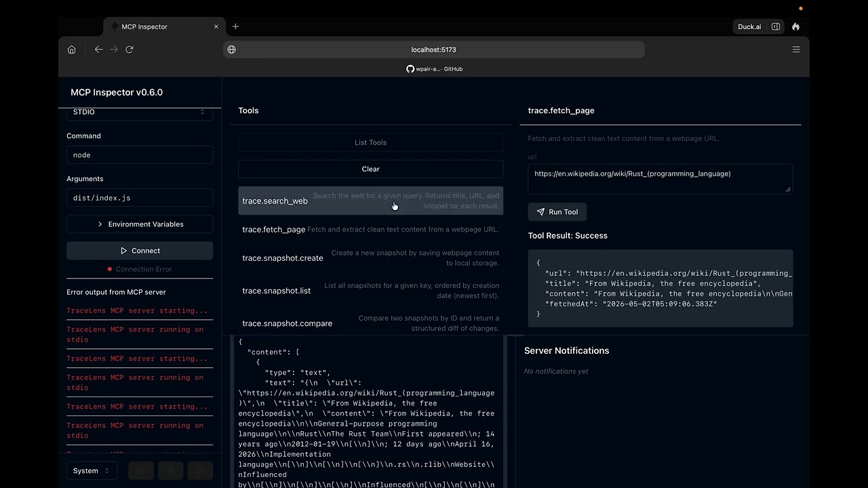Click the fetchedAt timestamp line in result
The height and width of the screenshot is (488, 868).
coord(631,304)
